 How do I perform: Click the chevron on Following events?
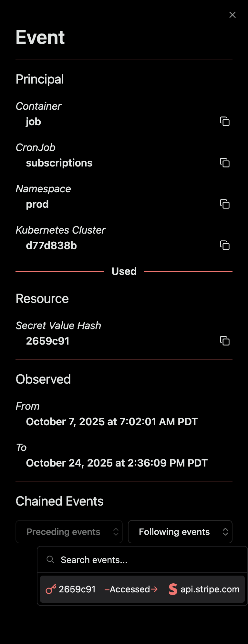(x=225, y=531)
